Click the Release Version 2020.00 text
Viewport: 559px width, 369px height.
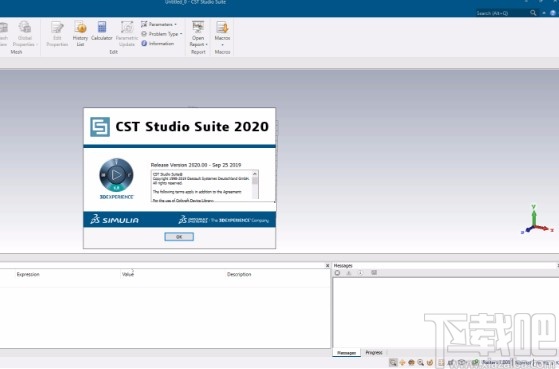click(x=196, y=165)
